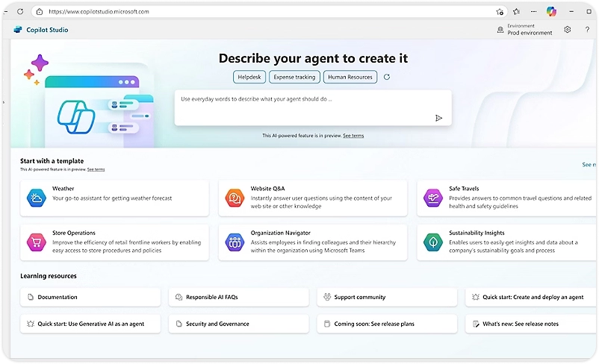Click the Website Q&A template icon

(235, 198)
